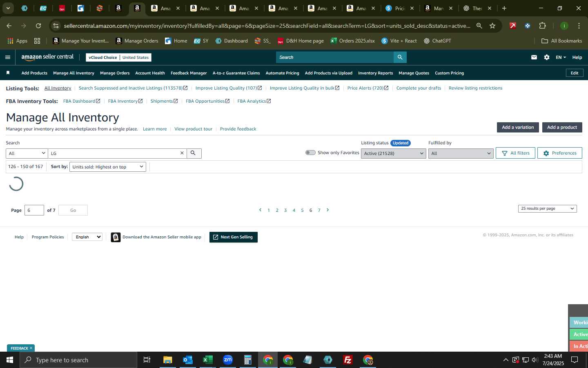Open Listing status Active dropdown
The image size is (588, 368).
click(x=393, y=153)
